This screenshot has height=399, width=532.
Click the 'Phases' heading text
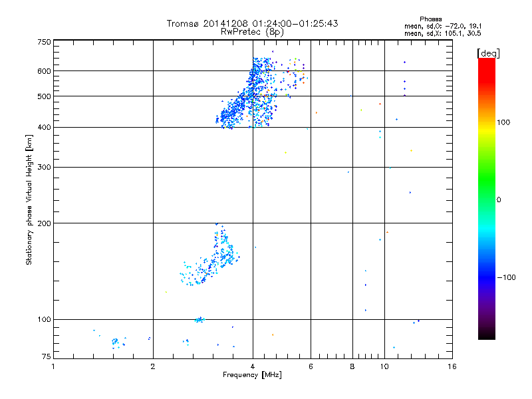click(430, 19)
